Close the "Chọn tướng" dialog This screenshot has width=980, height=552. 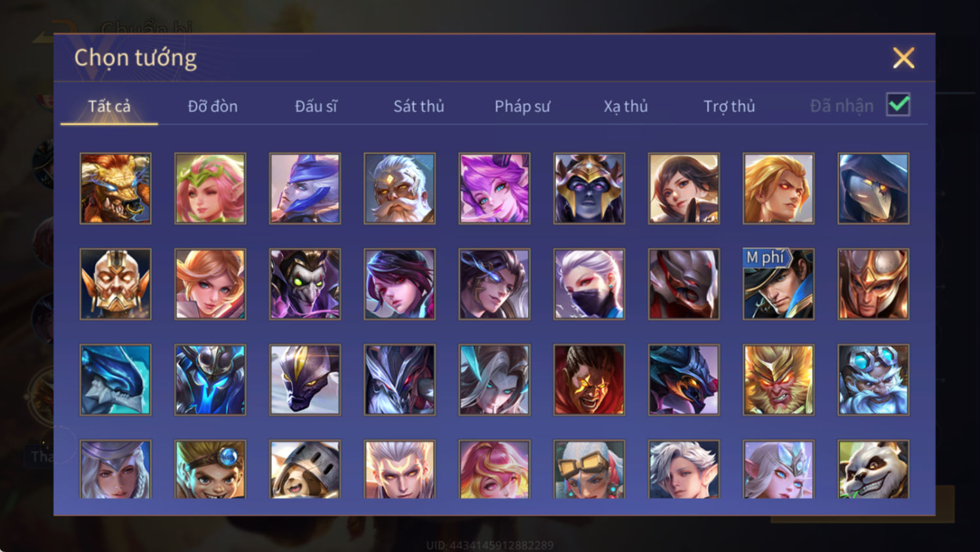tap(903, 58)
